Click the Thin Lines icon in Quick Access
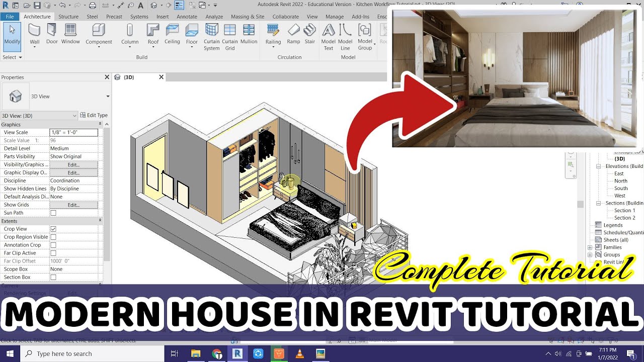Screen dimensions: 644x362 (179, 5)
